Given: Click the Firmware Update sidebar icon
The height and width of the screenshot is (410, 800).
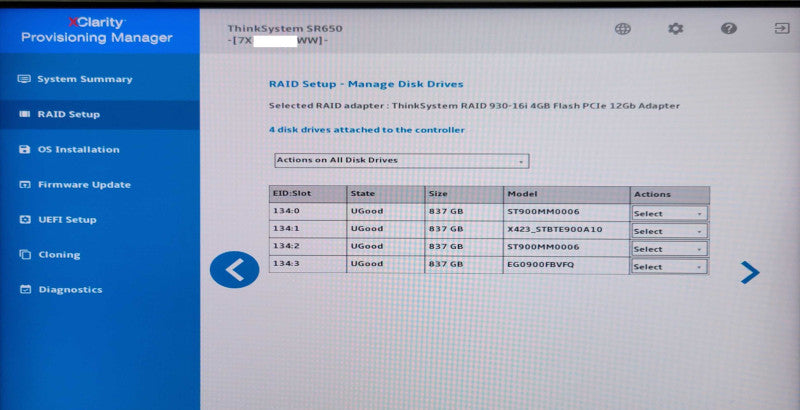Looking at the screenshot, I should (x=24, y=184).
